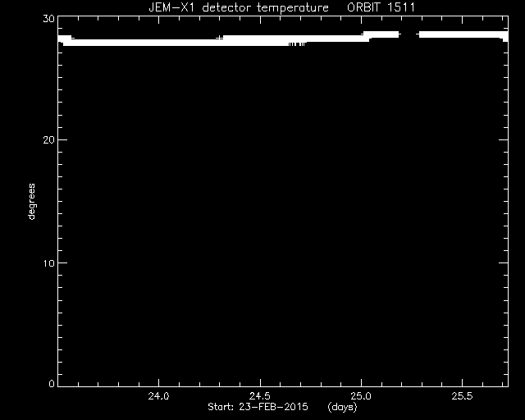Click the data gap in the temperature trace
Viewport: 525px width, 420px height.
click(409, 34)
